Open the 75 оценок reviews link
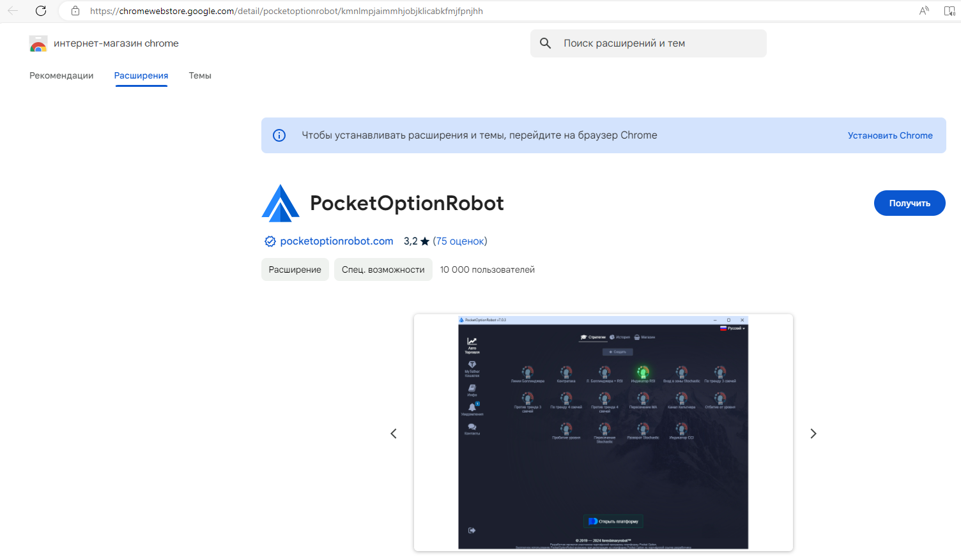 coord(459,241)
